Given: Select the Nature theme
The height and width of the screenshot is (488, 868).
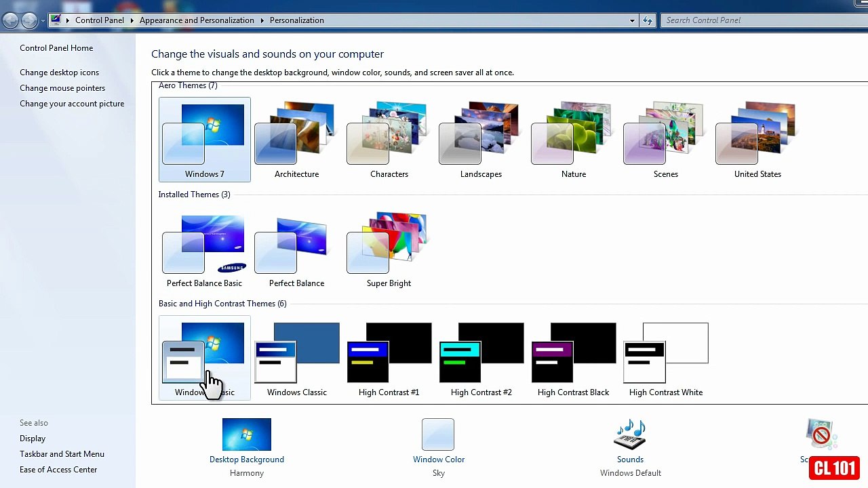Looking at the screenshot, I should click(573, 140).
